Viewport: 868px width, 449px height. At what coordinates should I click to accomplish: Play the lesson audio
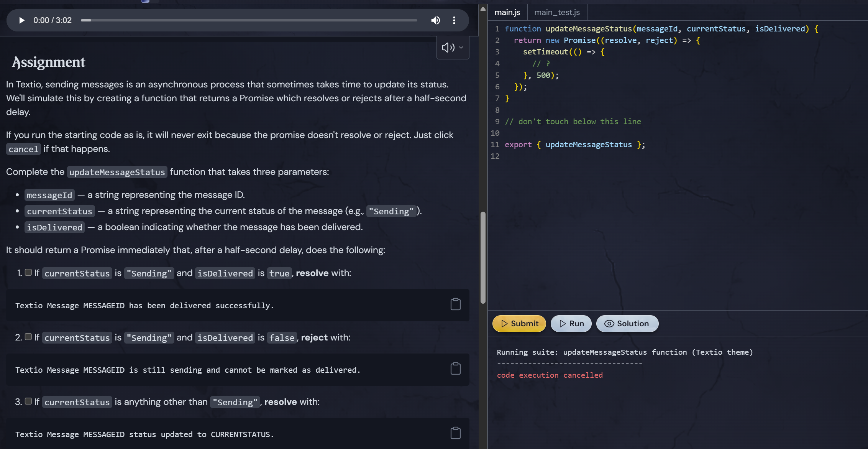pos(22,20)
